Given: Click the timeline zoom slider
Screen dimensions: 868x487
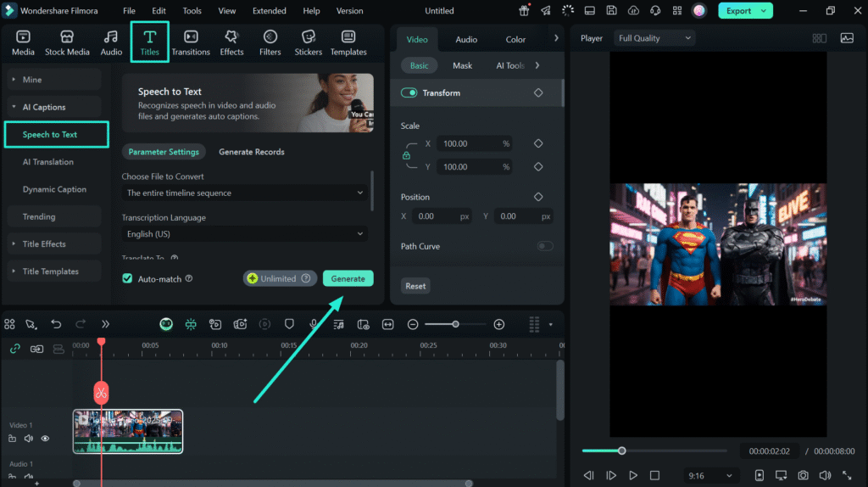Looking at the screenshot, I should click(455, 324).
